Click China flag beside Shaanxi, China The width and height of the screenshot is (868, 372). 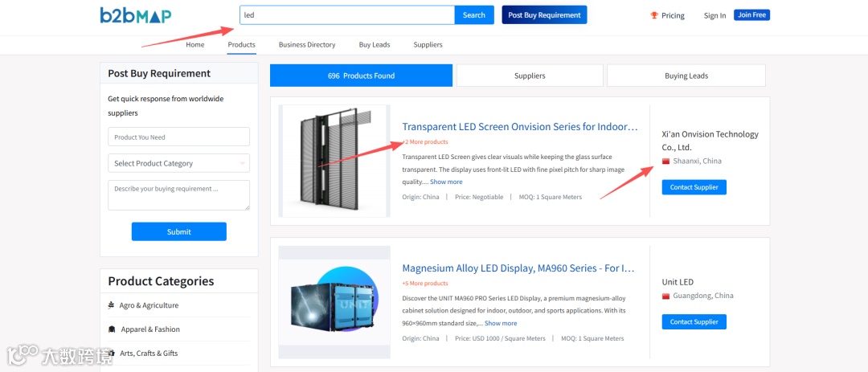click(x=666, y=161)
